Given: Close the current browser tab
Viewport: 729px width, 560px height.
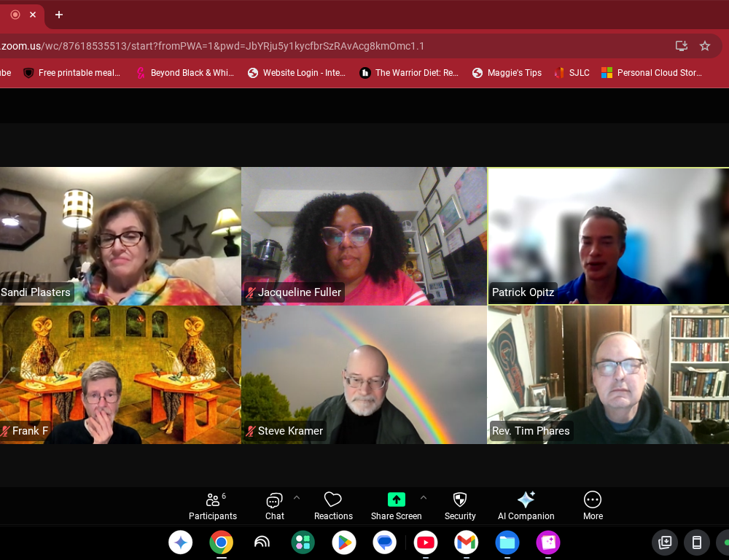Looking at the screenshot, I should (x=33, y=15).
